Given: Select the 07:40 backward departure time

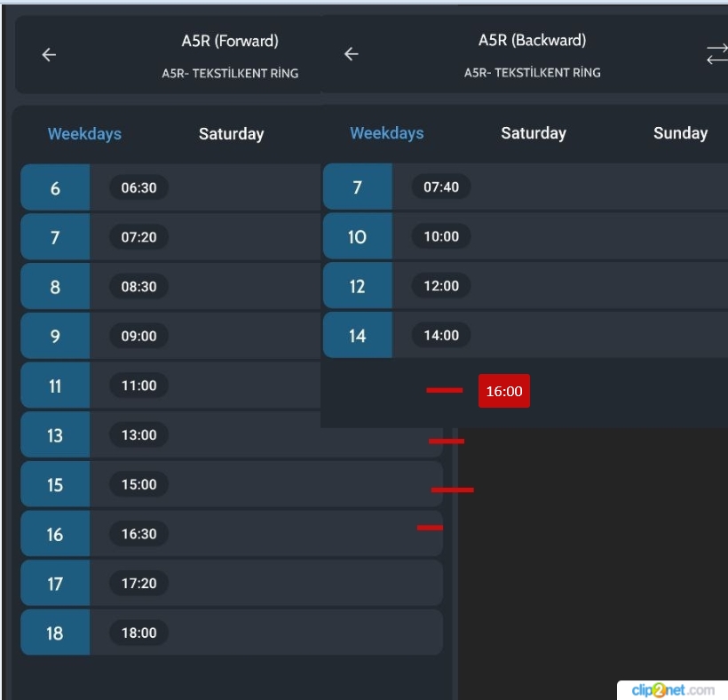Looking at the screenshot, I should [441, 187].
